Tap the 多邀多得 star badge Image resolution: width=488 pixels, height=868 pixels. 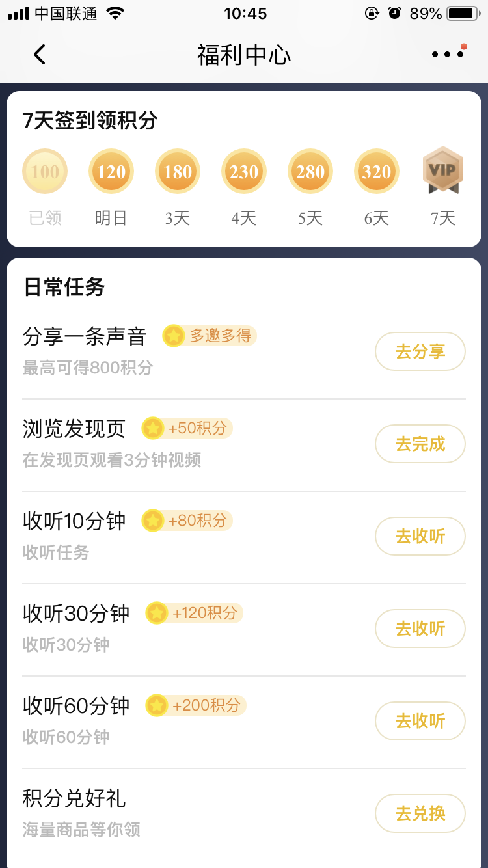(x=210, y=336)
